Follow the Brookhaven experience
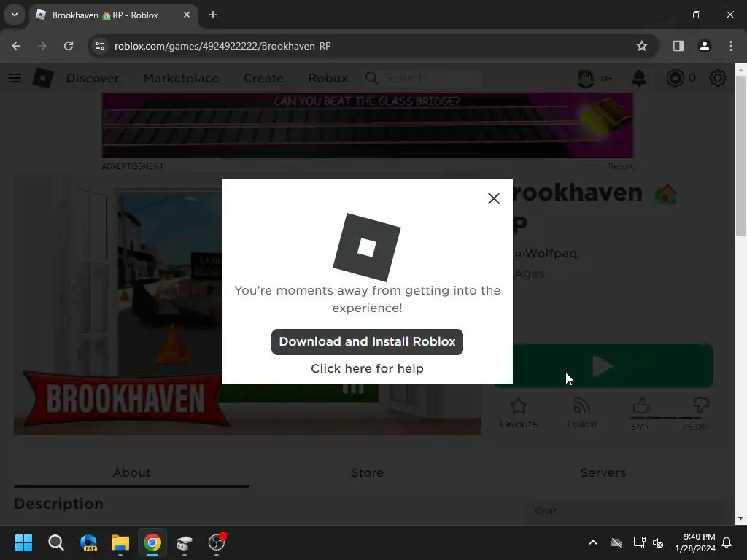Viewport: 747px width, 560px height. [x=581, y=413]
